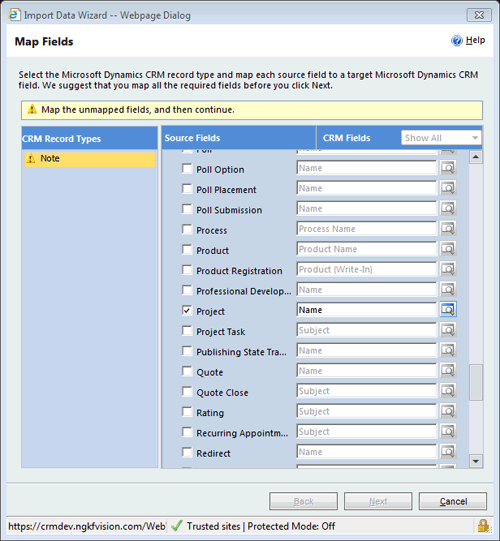The width and height of the screenshot is (500, 541).
Task: Enable the Process checkbox
Action: pos(187,229)
